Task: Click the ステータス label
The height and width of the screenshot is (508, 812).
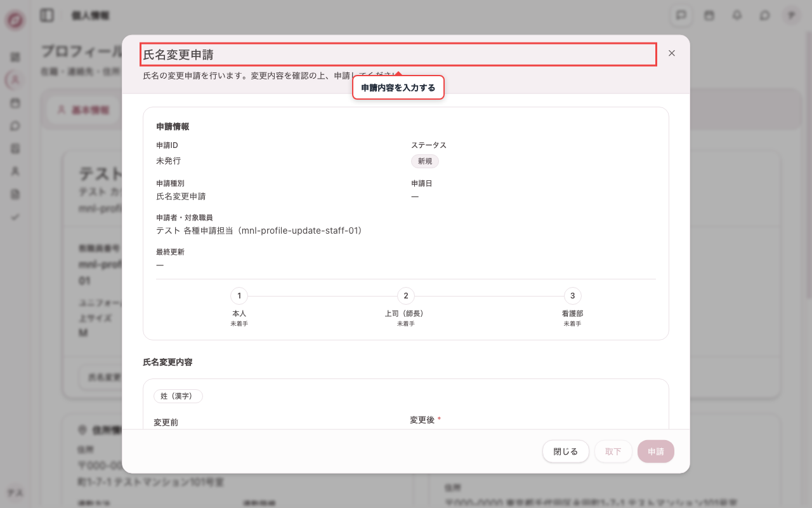Action: [429, 145]
